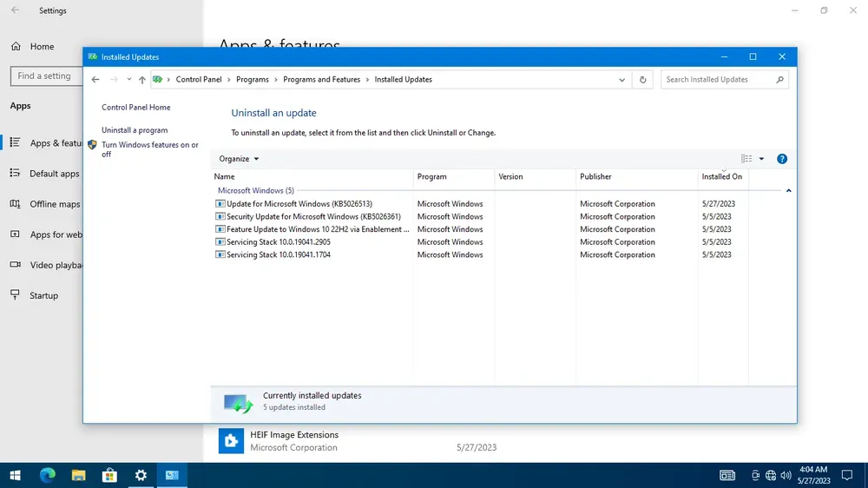Click the Refresh button in address bar
Viewport: 868px width, 488px height.
(642, 79)
